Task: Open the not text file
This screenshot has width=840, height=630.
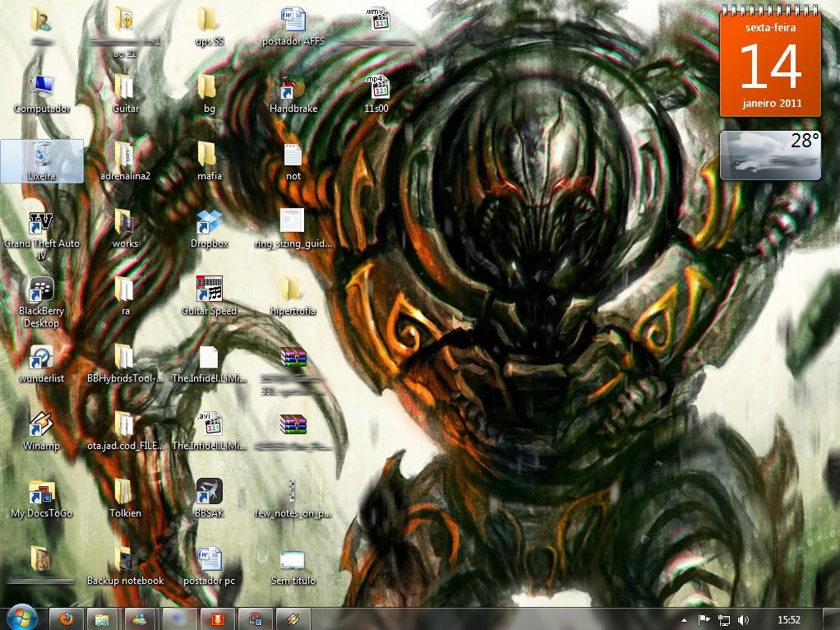Action: coord(293,161)
